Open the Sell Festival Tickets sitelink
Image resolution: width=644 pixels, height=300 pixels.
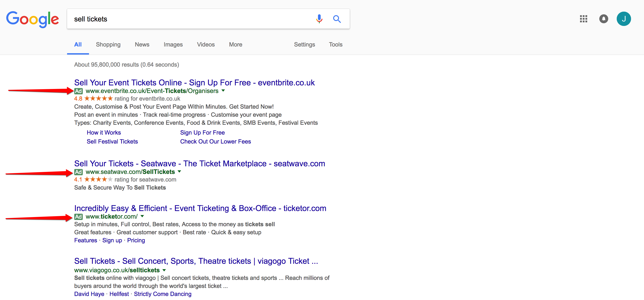[112, 142]
